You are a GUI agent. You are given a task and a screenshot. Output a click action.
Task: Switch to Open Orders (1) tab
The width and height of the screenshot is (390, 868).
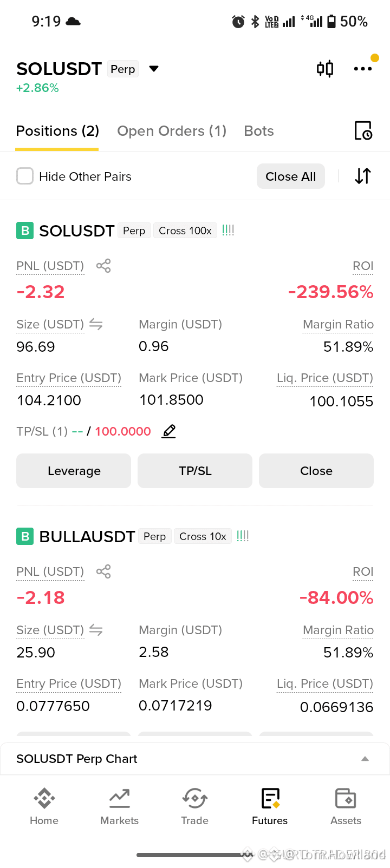(x=172, y=131)
